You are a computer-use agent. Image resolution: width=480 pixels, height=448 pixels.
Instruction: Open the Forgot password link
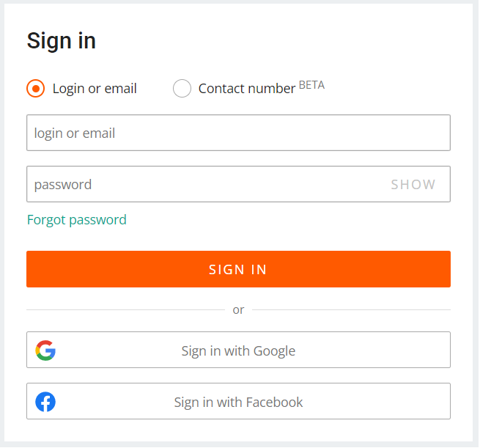77,220
